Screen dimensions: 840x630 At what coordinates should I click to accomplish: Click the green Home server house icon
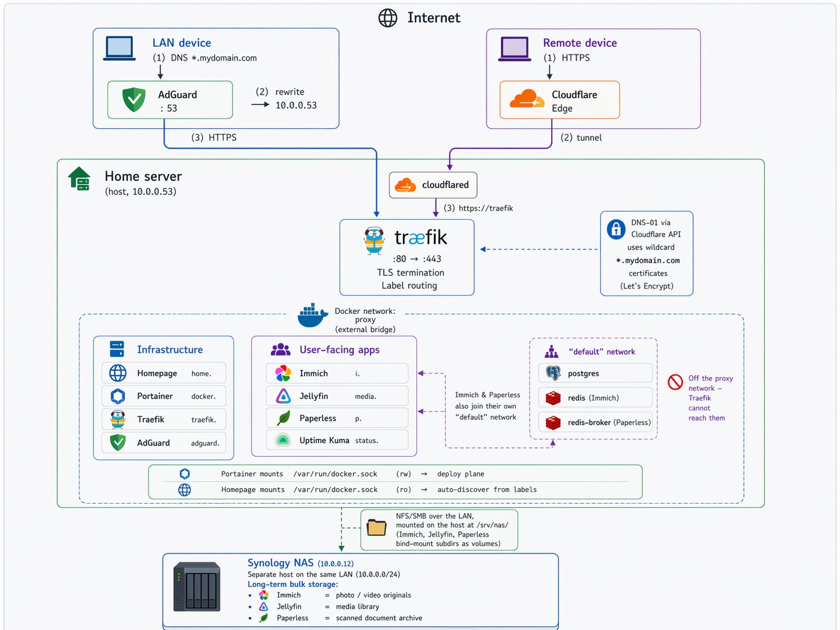coord(79,179)
